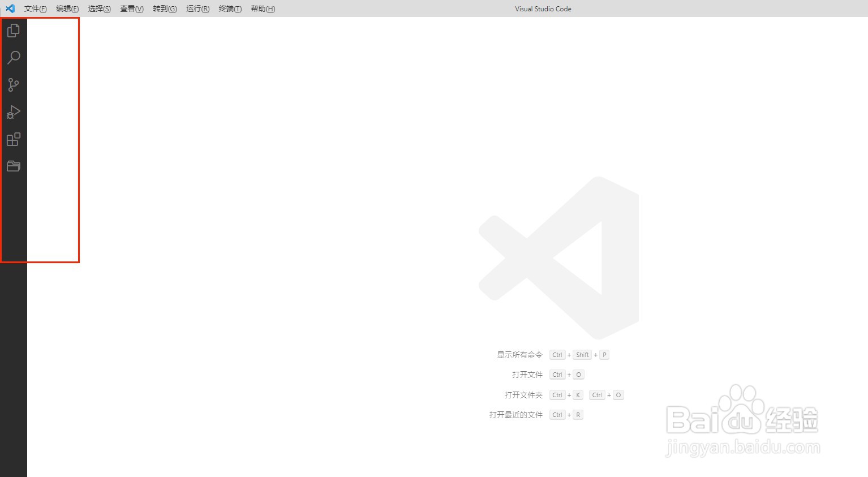Open the 查看(V) menu
868x477 pixels.
click(x=132, y=9)
